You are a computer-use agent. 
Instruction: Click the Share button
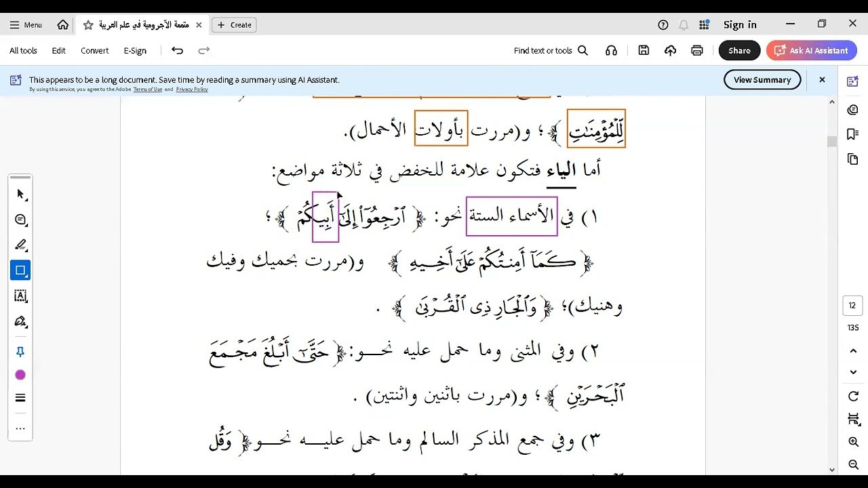pos(739,50)
